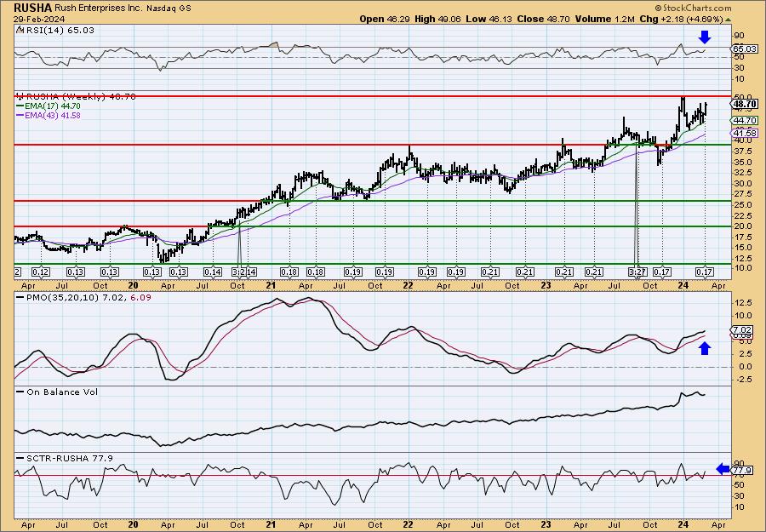Click the 48.70 last price tag on the right axis
This screenshot has height=532, width=766.
745,104
